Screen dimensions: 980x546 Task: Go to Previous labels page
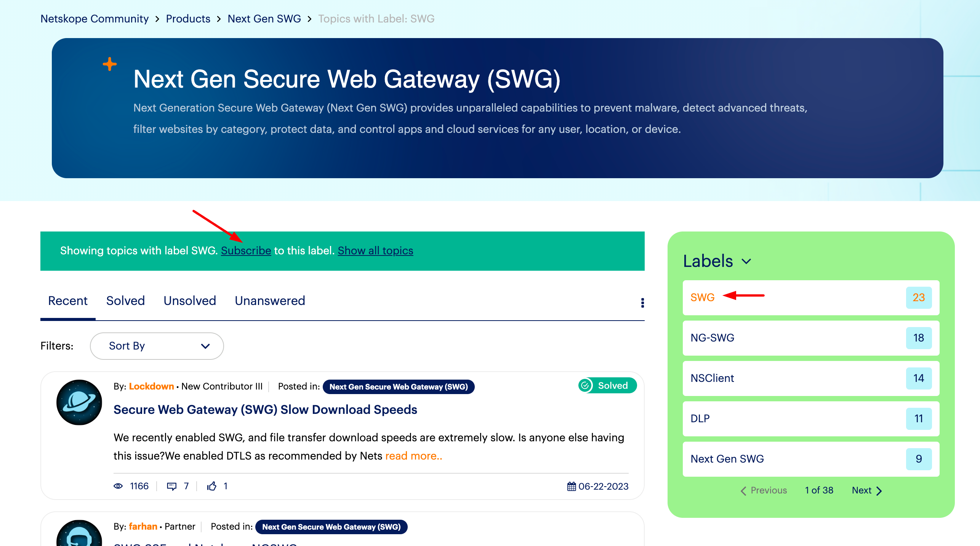(764, 490)
